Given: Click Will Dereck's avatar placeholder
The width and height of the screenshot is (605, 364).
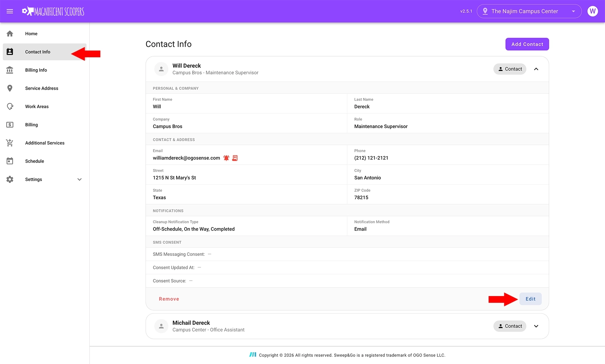Looking at the screenshot, I should (161, 69).
